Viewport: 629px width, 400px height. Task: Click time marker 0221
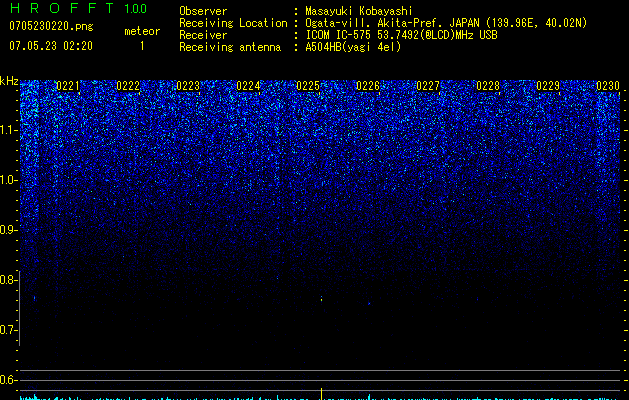point(68,86)
